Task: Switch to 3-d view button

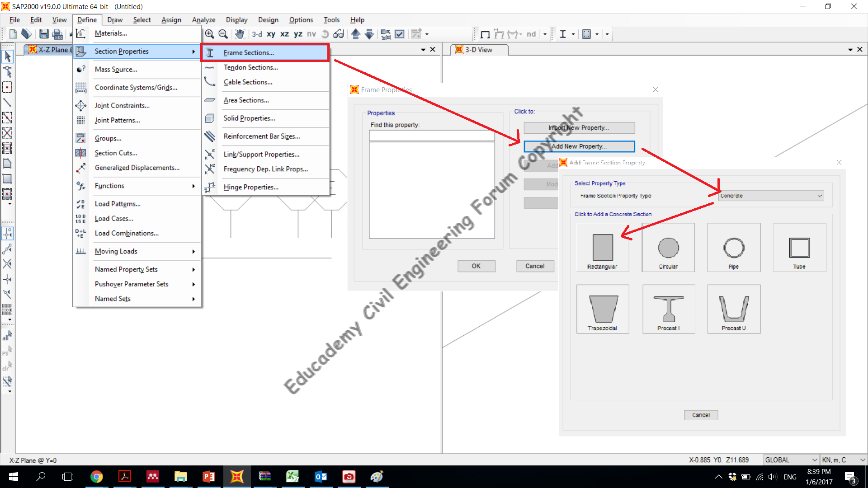Action: point(257,34)
